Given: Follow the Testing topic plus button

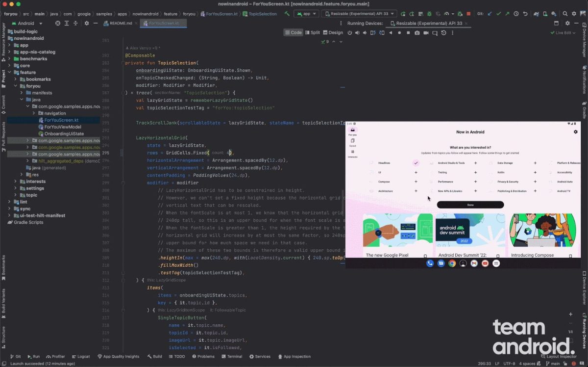Looking at the screenshot, I should (x=475, y=172).
